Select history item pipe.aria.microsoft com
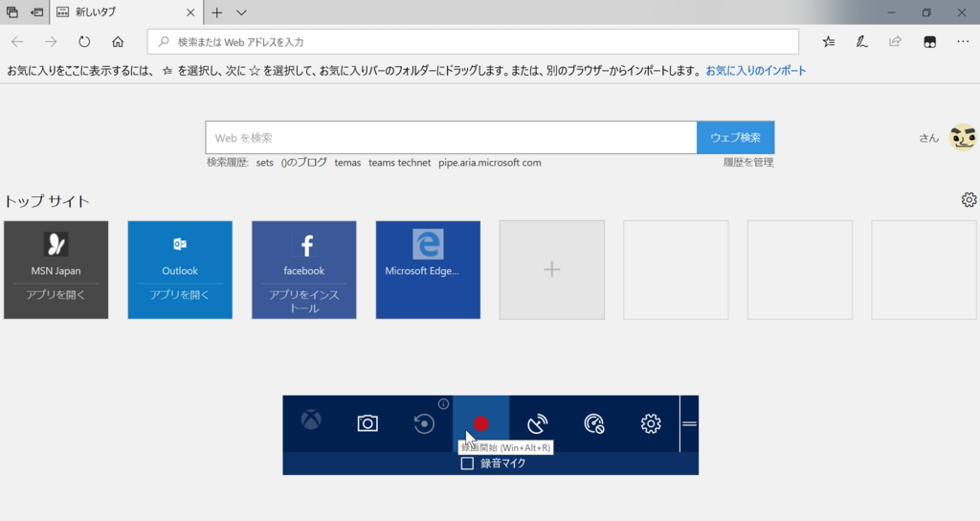The height and width of the screenshot is (521, 980). point(489,163)
